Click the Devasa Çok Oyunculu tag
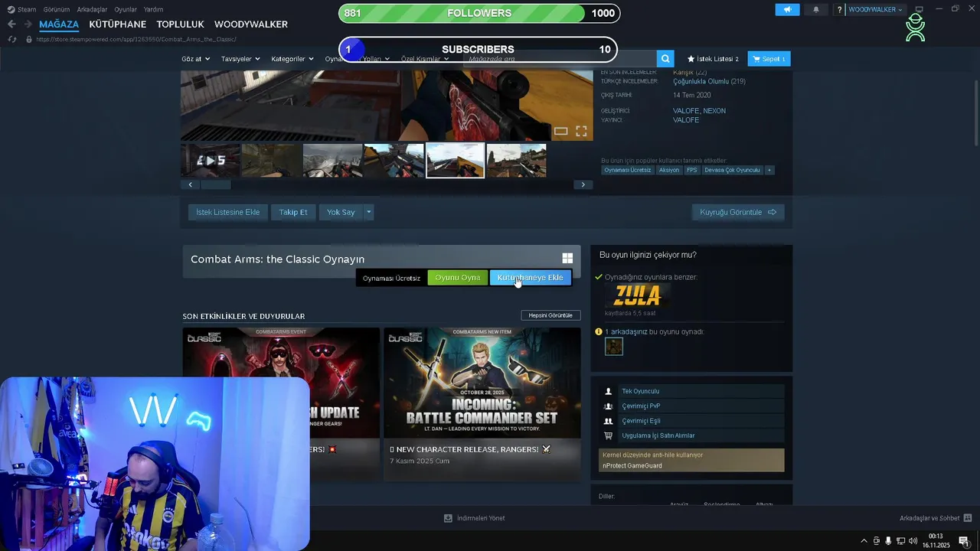This screenshot has width=980, height=551. coord(732,170)
